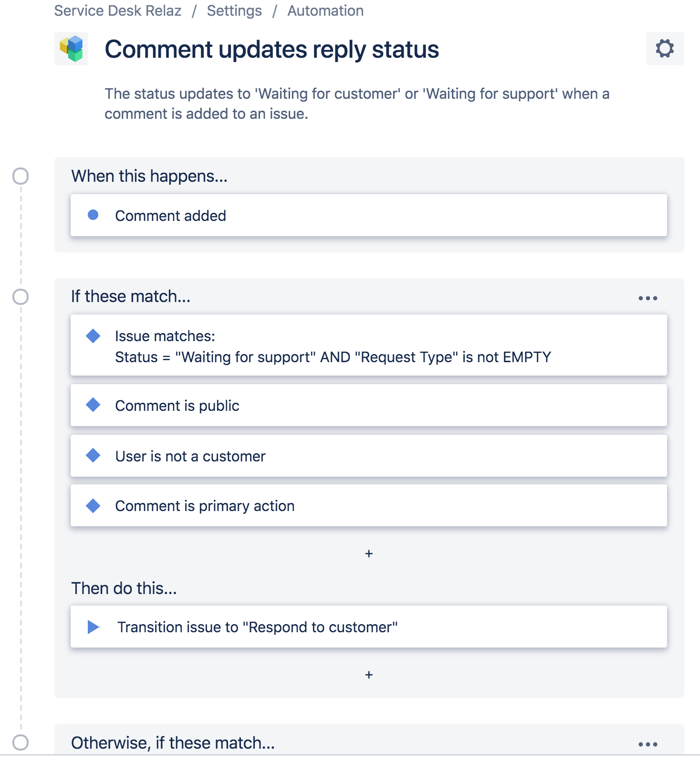This screenshot has width=700, height=763.
Task: Click the 'When this happens' timeline circle
Action: click(21, 176)
